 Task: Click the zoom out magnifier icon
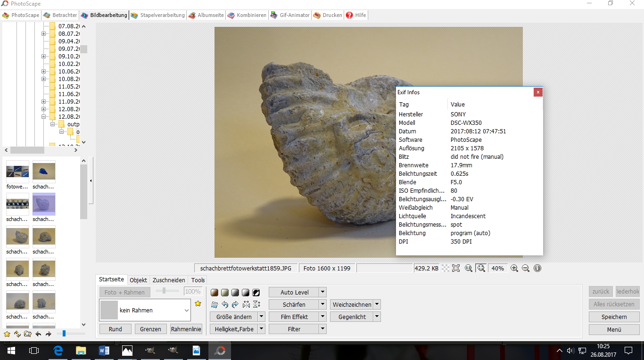tap(526, 268)
